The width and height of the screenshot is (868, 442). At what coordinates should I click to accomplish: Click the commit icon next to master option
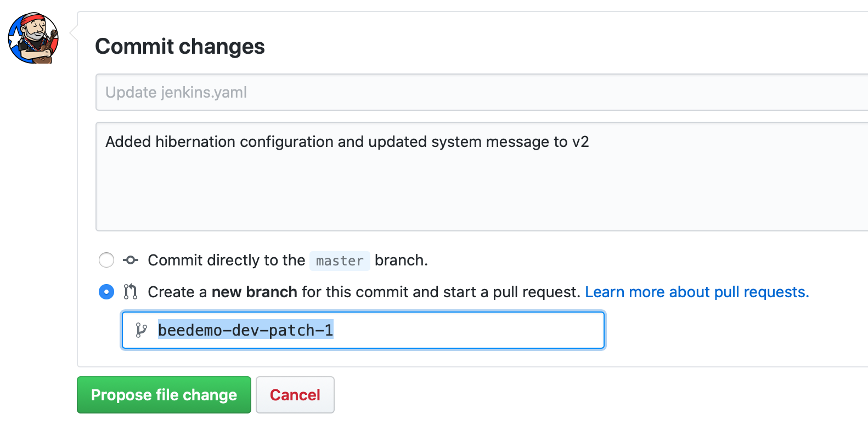point(131,260)
